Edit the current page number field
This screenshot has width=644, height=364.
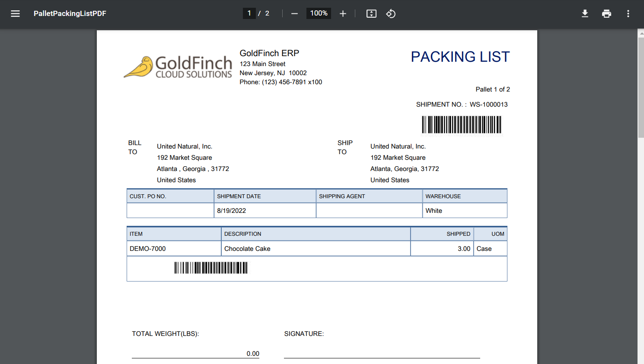pyautogui.click(x=249, y=13)
